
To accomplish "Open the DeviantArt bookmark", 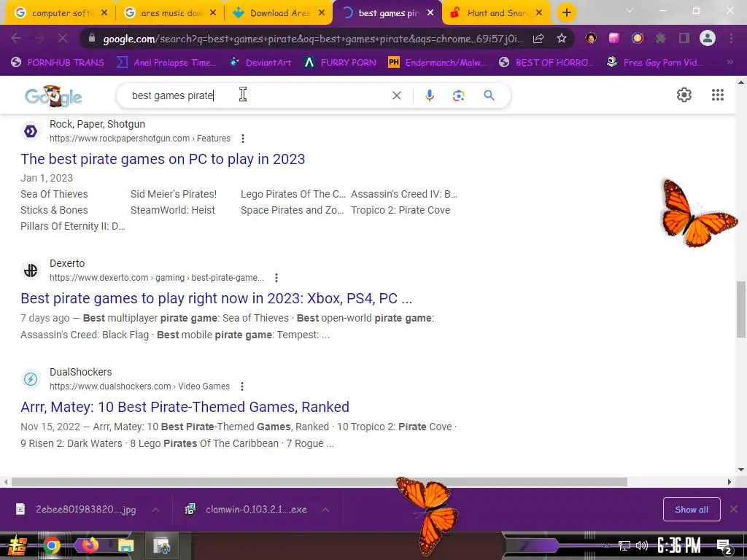I will point(260,63).
